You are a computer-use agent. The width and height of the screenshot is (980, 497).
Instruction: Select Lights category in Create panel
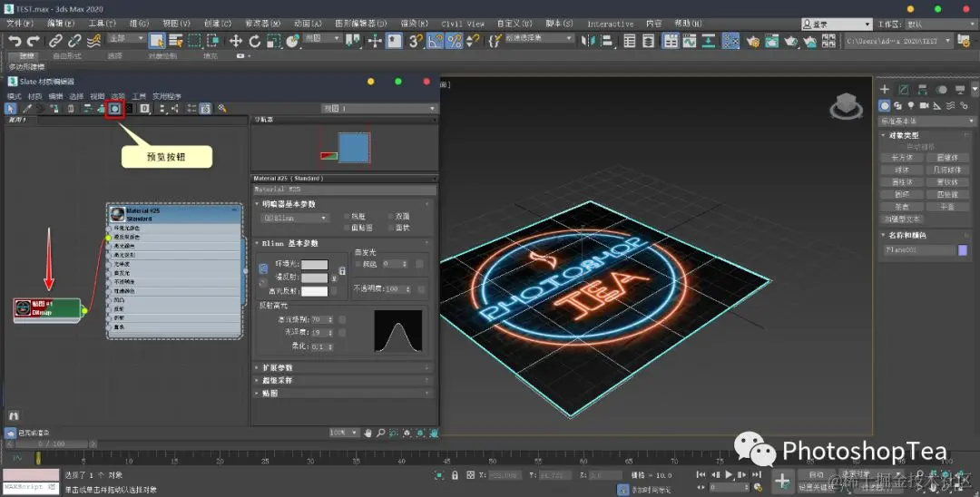[x=911, y=105]
